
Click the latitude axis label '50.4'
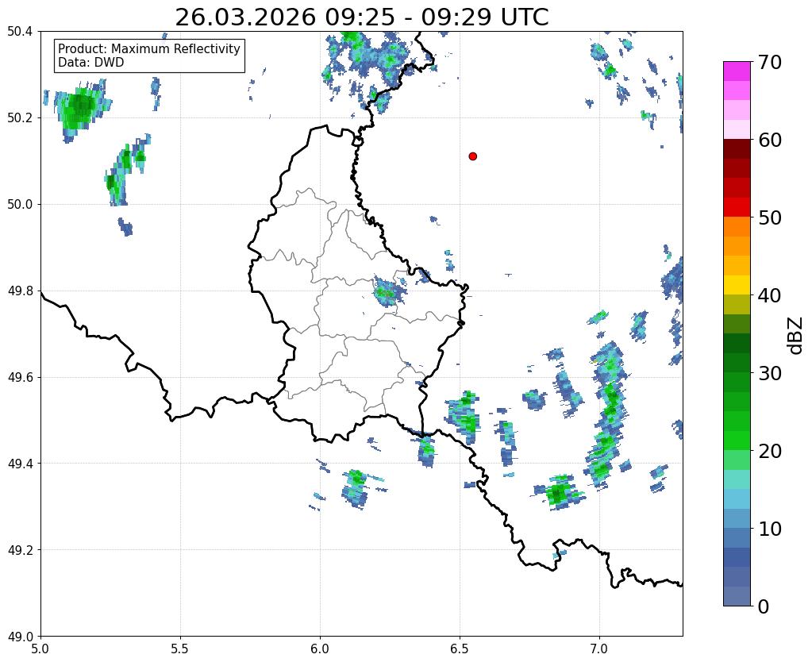[20, 32]
